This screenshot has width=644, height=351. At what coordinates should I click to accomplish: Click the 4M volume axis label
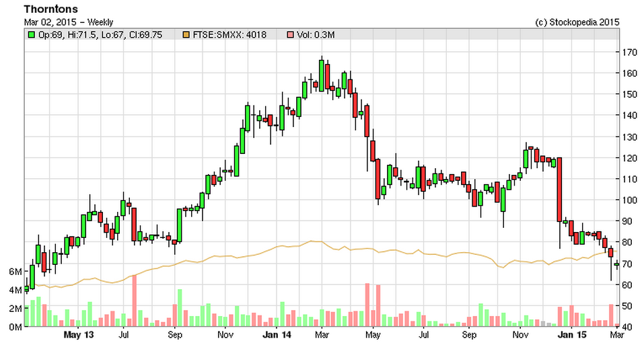tap(15, 290)
